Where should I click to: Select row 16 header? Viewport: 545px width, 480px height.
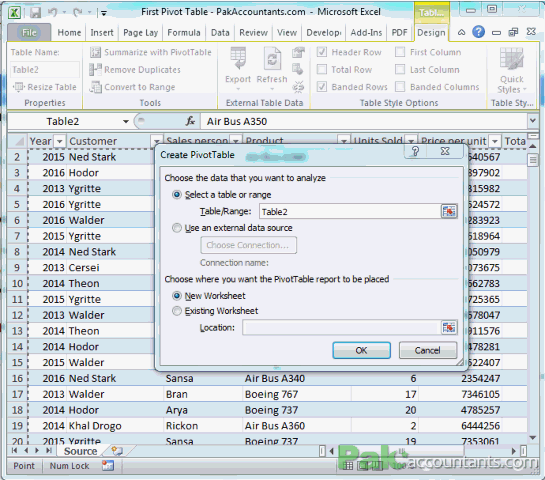[17, 378]
